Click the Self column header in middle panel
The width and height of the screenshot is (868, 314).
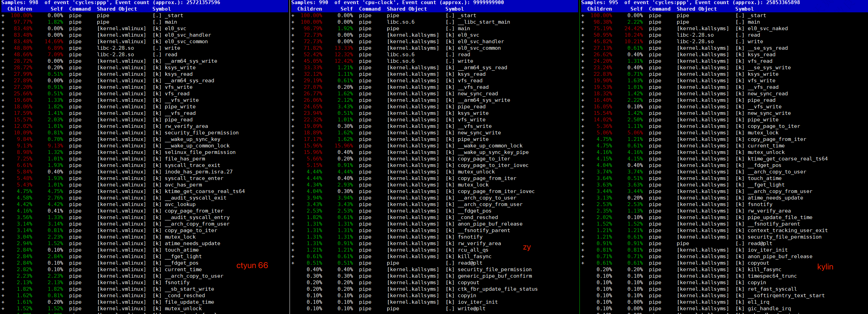pyautogui.click(x=347, y=9)
